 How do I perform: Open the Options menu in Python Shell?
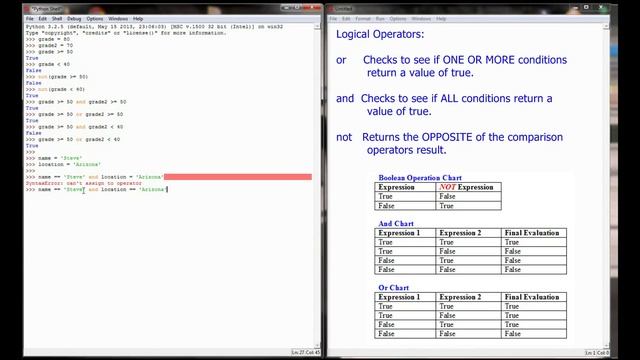click(95, 19)
